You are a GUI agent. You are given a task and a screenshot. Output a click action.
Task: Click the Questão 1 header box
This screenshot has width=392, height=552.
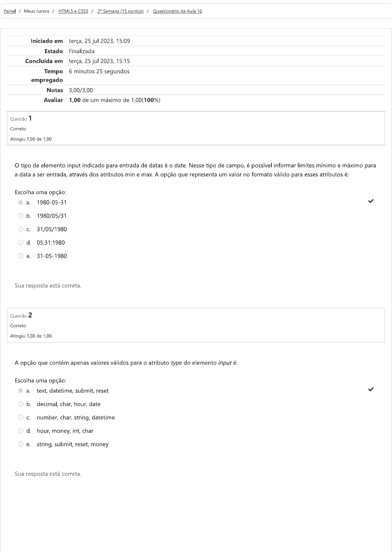coord(196,128)
